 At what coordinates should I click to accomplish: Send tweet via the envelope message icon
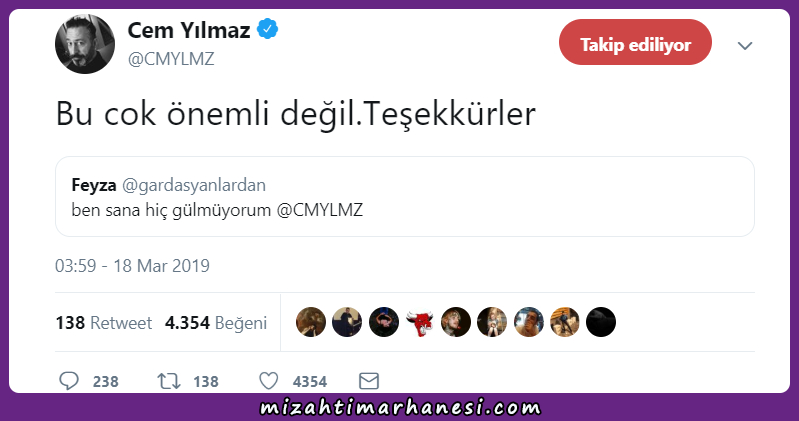coord(369,381)
